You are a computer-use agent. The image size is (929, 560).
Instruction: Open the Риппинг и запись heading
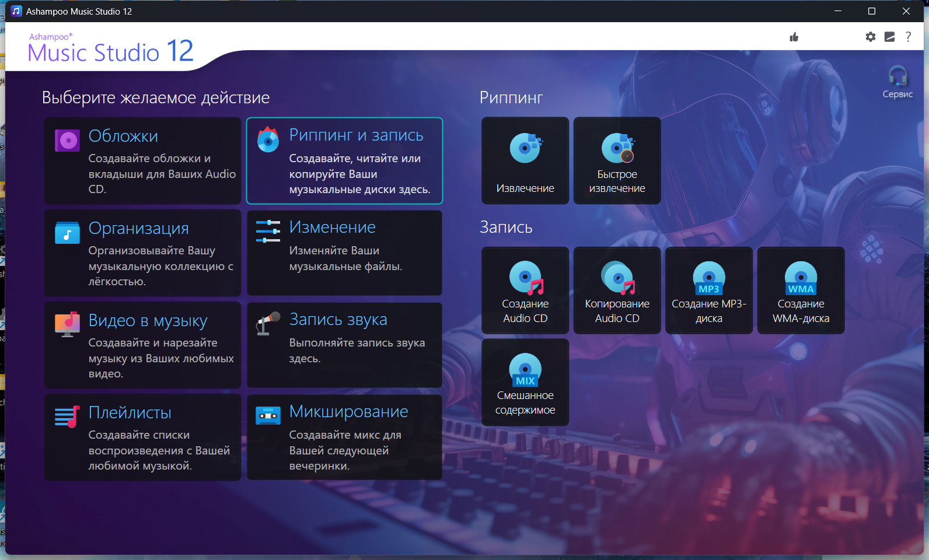(356, 135)
